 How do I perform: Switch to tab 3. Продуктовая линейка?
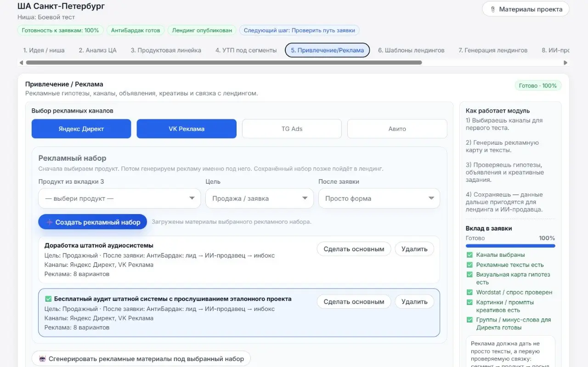tap(166, 50)
